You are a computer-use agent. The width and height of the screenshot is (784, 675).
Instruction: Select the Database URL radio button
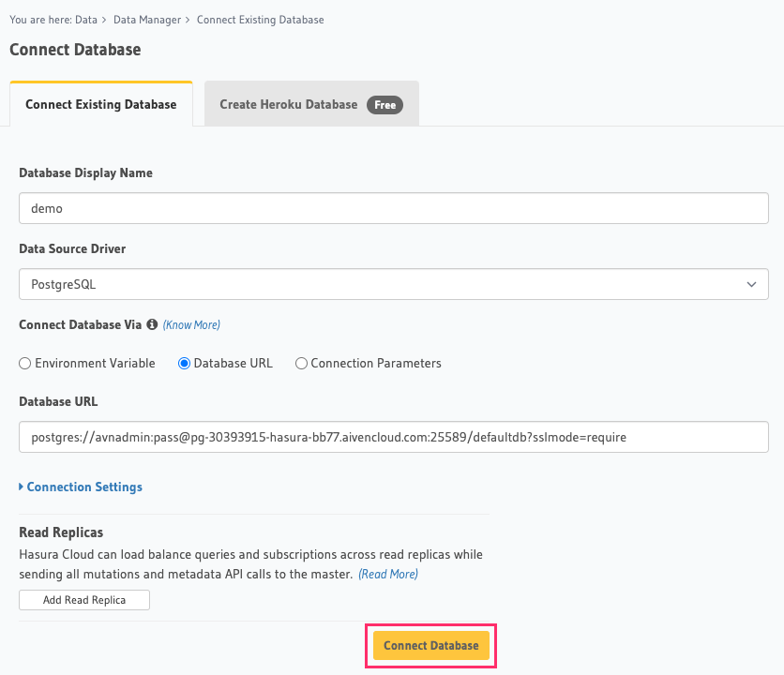(186, 363)
